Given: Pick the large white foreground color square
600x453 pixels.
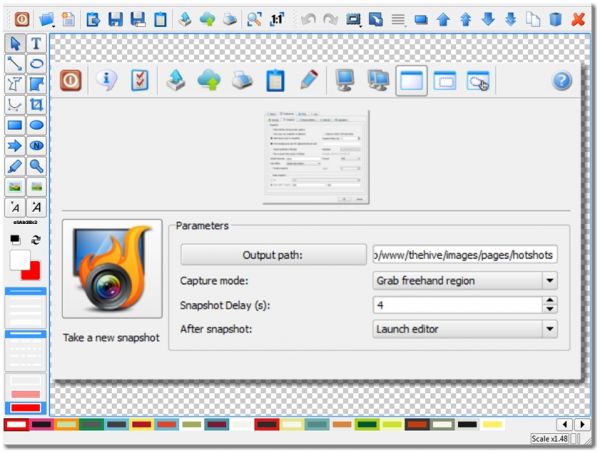Looking at the screenshot, I should tap(20, 260).
